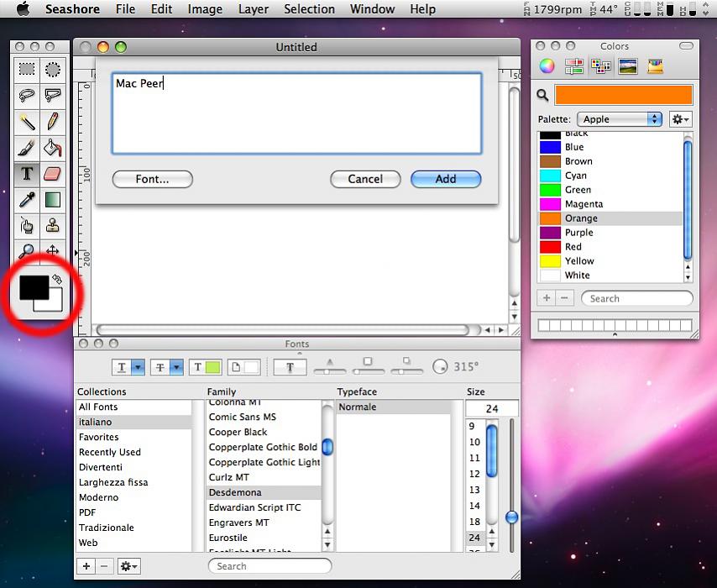Select the clone stamp tool
Screen dimensions: 717x588
pyautogui.click(x=53, y=226)
